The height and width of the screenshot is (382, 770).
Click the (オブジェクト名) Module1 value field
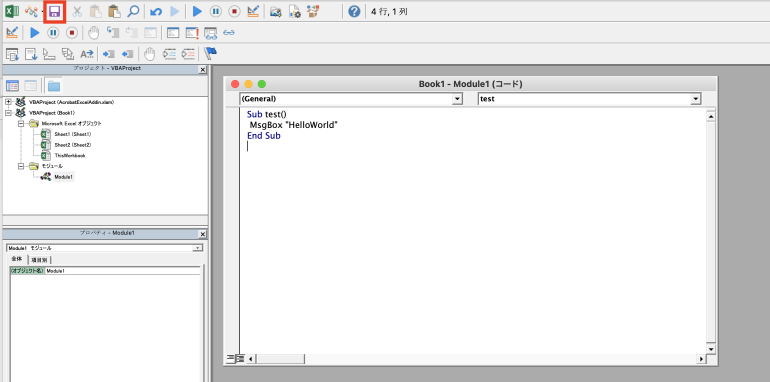pos(122,271)
